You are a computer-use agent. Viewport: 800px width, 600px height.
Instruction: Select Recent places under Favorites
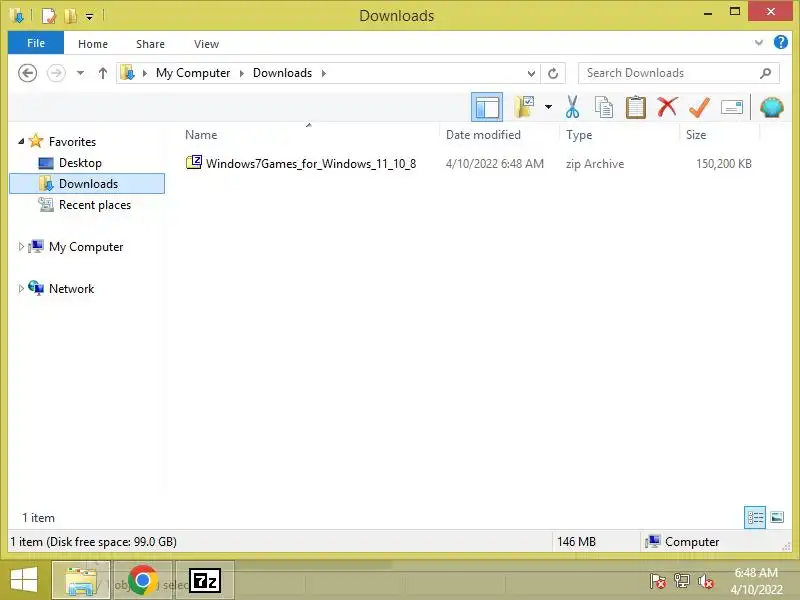95,205
